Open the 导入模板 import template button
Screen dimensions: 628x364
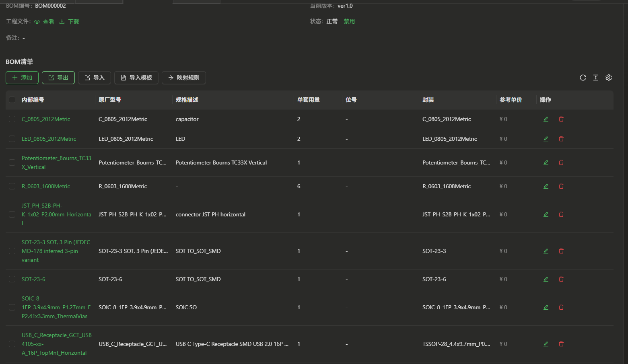(x=136, y=78)
